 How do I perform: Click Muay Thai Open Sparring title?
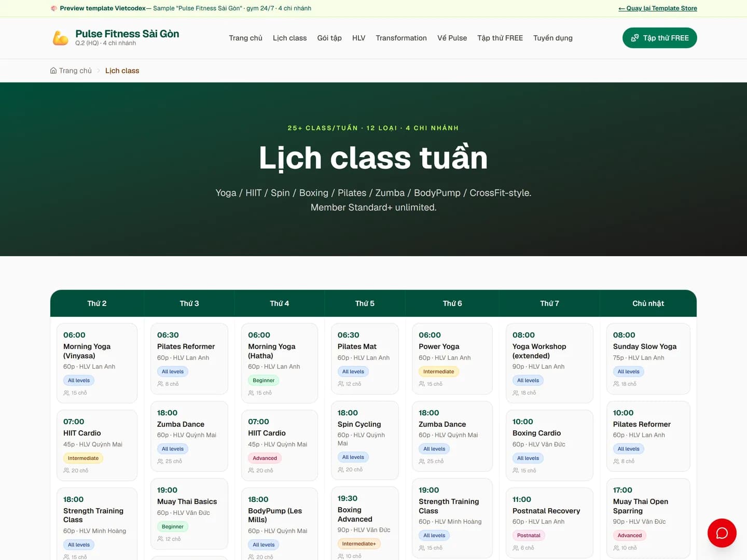point(641,506)
